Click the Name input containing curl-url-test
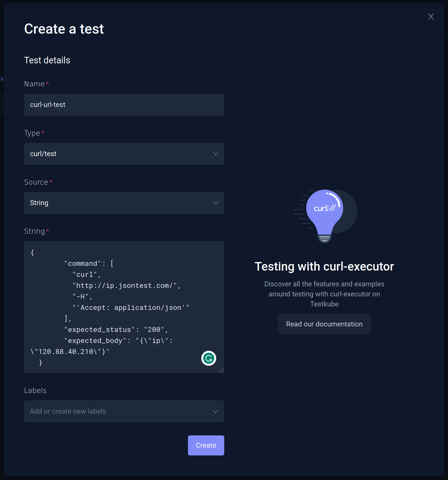 pos(124,105)
